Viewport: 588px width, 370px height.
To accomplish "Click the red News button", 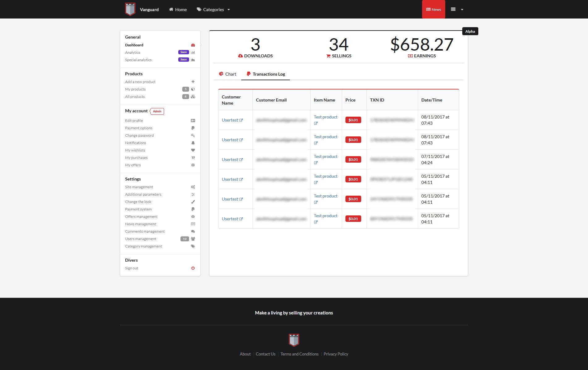I will pos(434,9).
